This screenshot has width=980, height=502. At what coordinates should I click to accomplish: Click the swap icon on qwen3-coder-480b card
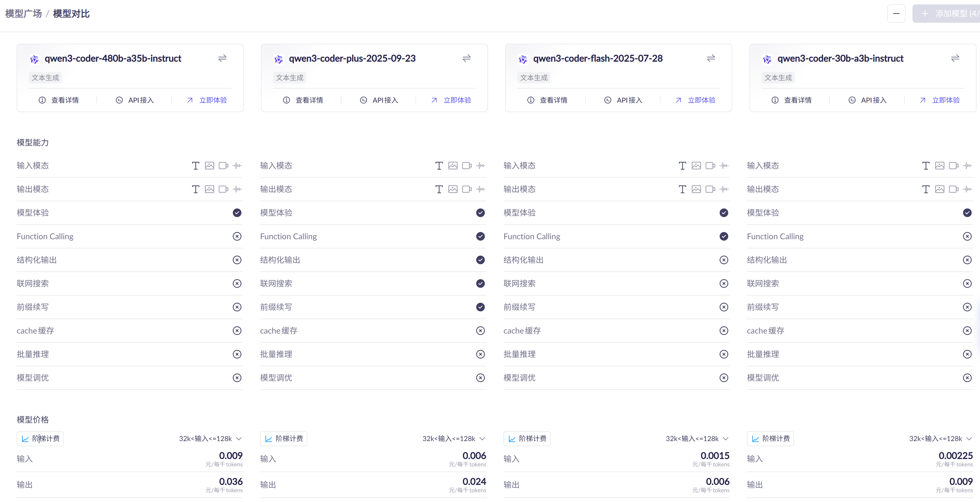[222, 58]
